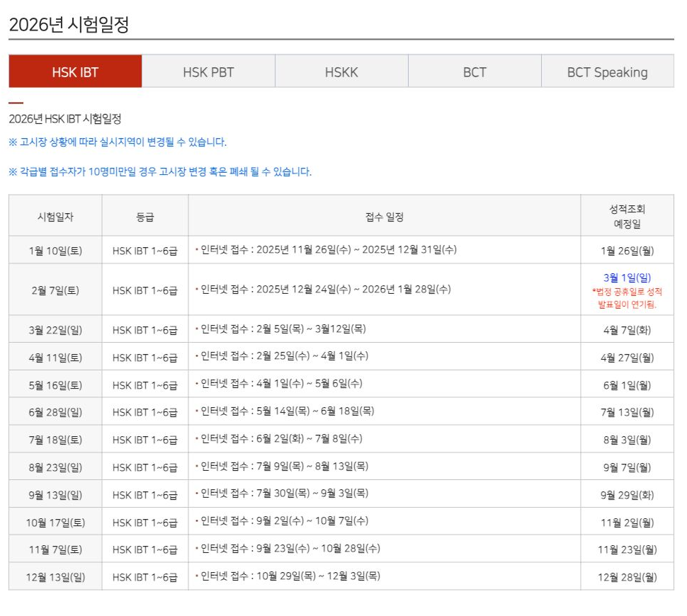Click the 11월 2일(월) score release date
687x616 pixels.
(627, 523)
